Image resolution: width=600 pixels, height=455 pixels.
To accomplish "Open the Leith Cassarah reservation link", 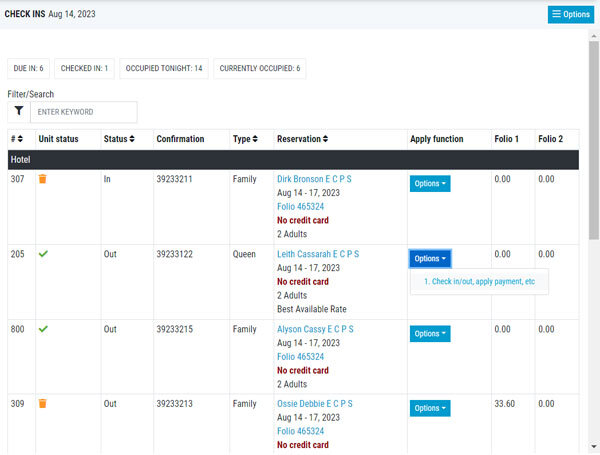I will [318, 254].
